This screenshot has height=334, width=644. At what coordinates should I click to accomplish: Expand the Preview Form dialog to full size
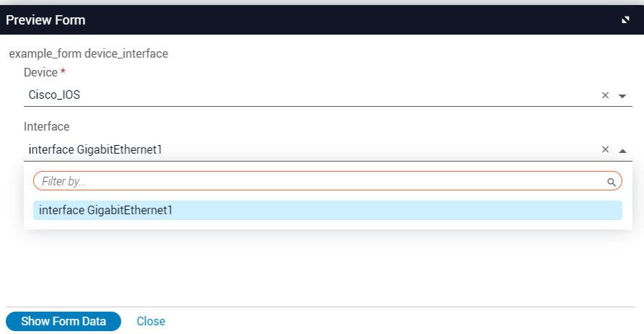[x=625, y=20]
